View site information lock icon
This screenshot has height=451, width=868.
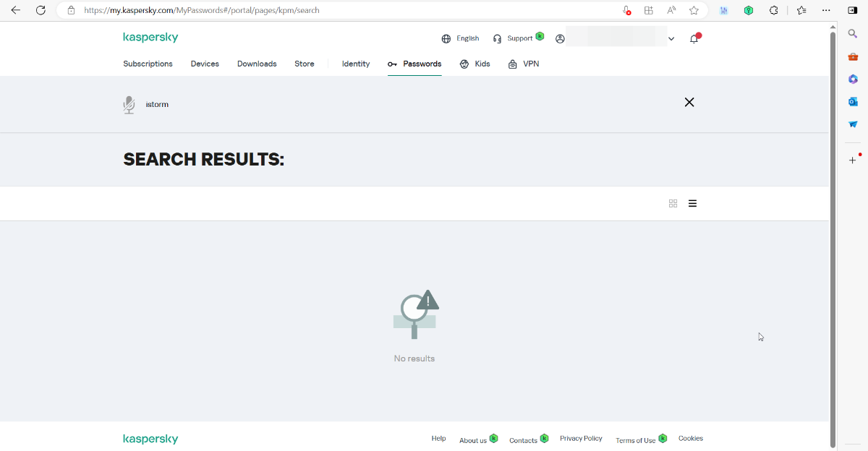pyautogui.click(x=71, y=11)
